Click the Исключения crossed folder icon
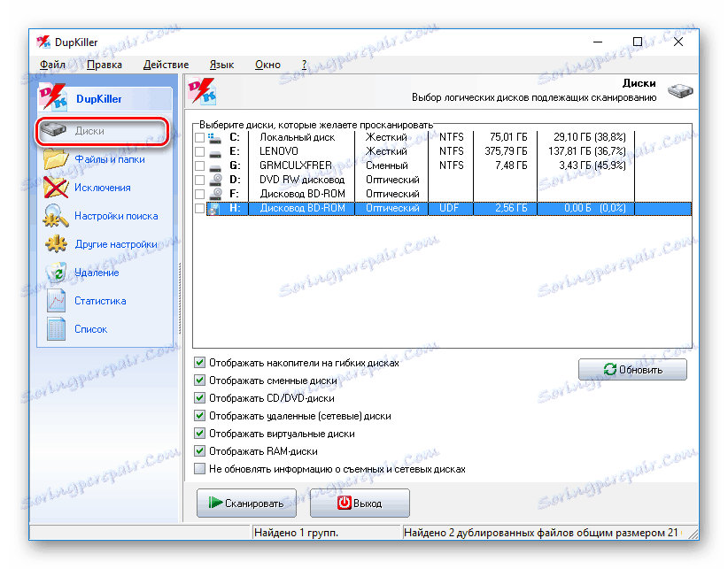This screenshot has width=728, height=569. point(56,188)
